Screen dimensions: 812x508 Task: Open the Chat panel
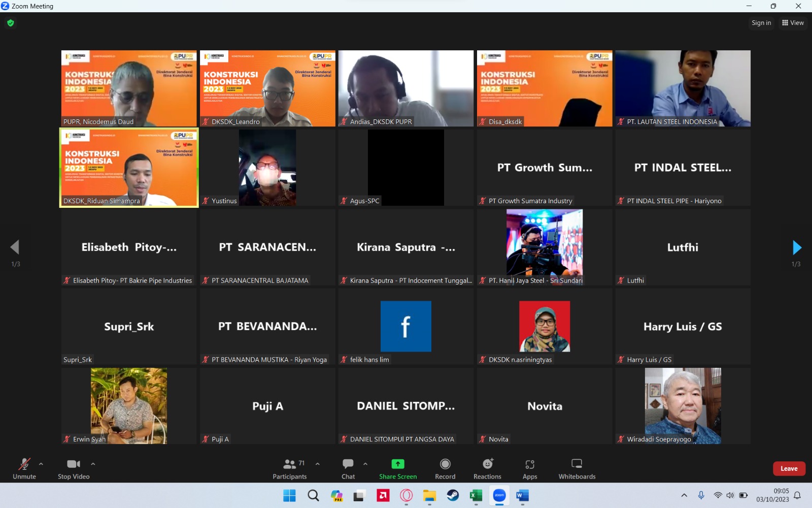(x=348, y=468)
